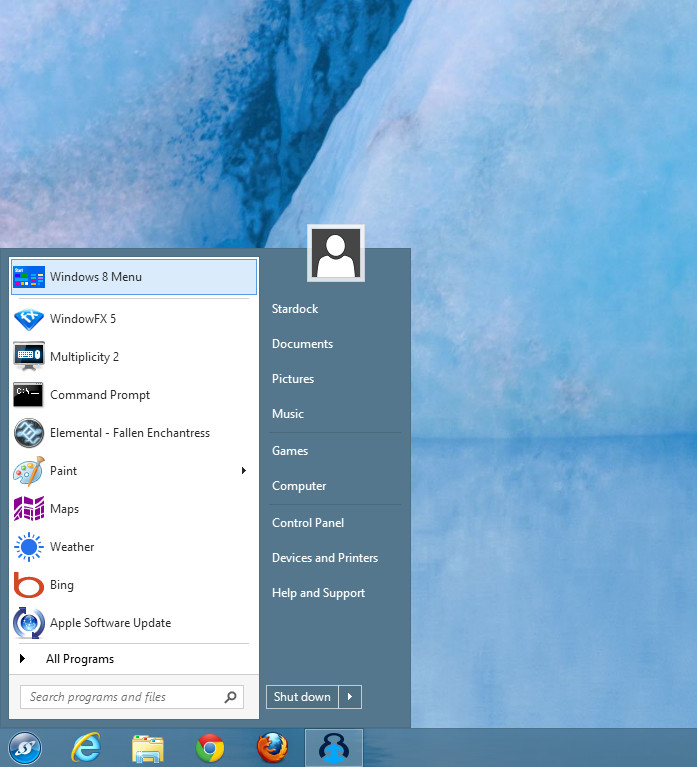Open the Command Prompt icon

[x=28, y=395]
